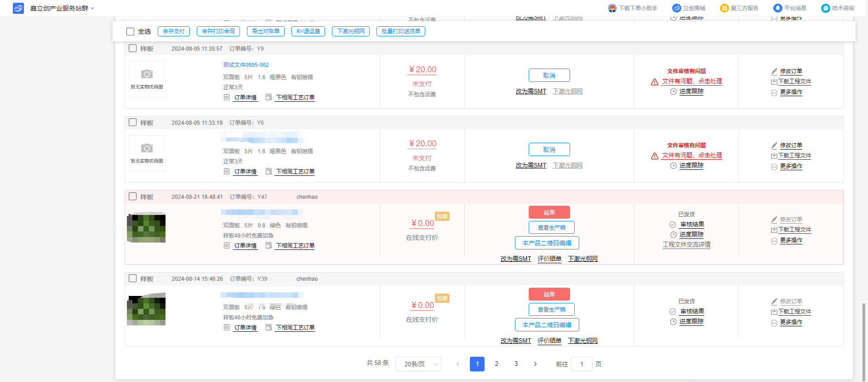Expand the 嘉立创产业服务站群 site dropdown
Screen dimensions: 868x382
click(x=92, y=9)
